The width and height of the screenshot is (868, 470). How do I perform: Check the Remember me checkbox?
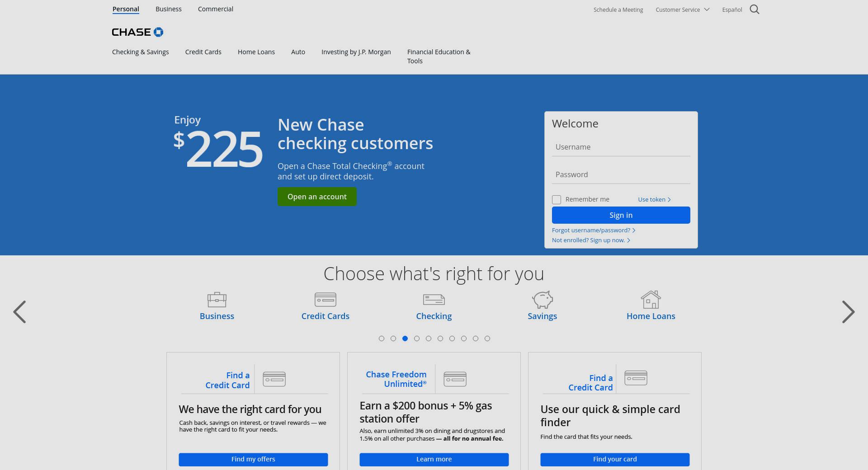(x=557, y=200)
